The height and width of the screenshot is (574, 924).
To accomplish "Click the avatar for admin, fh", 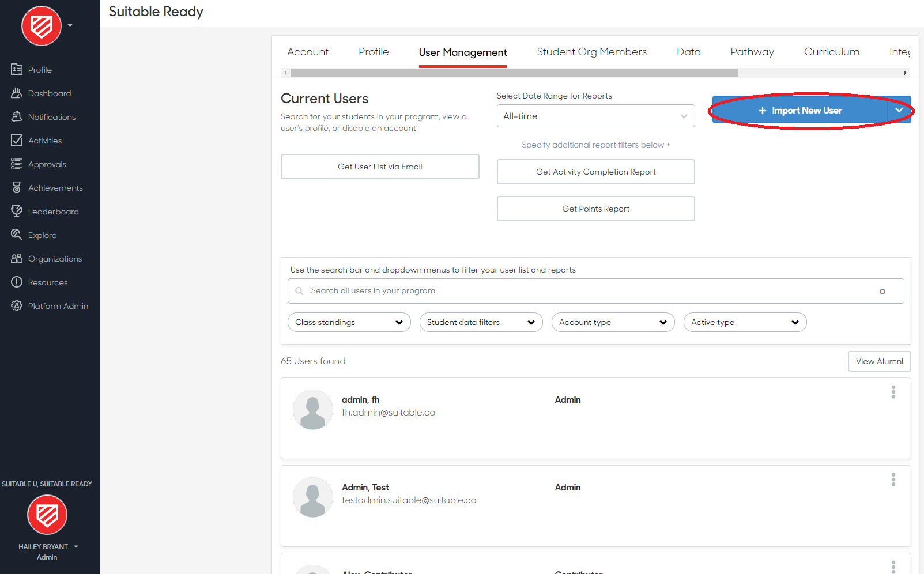I will pos(313,410).
